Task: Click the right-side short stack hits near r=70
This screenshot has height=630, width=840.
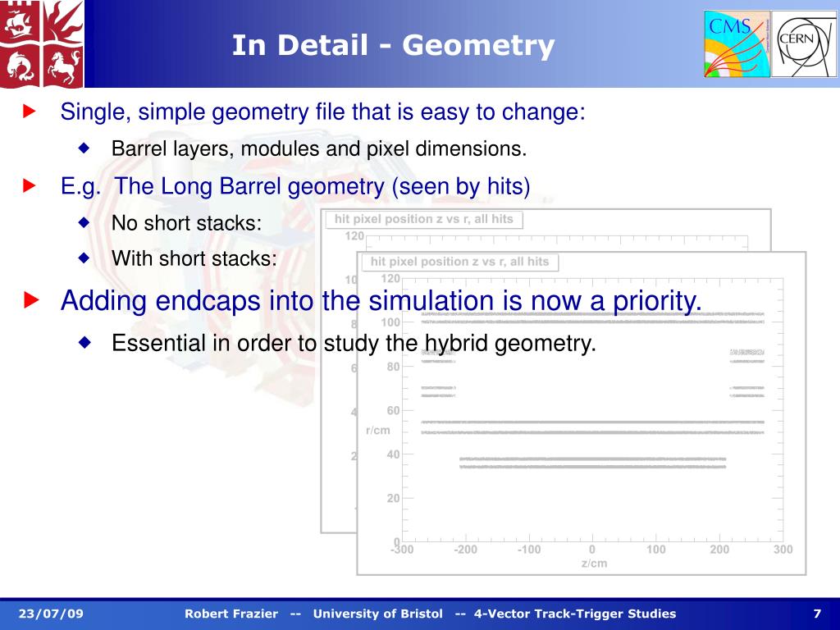Action: tap(746, 391)
